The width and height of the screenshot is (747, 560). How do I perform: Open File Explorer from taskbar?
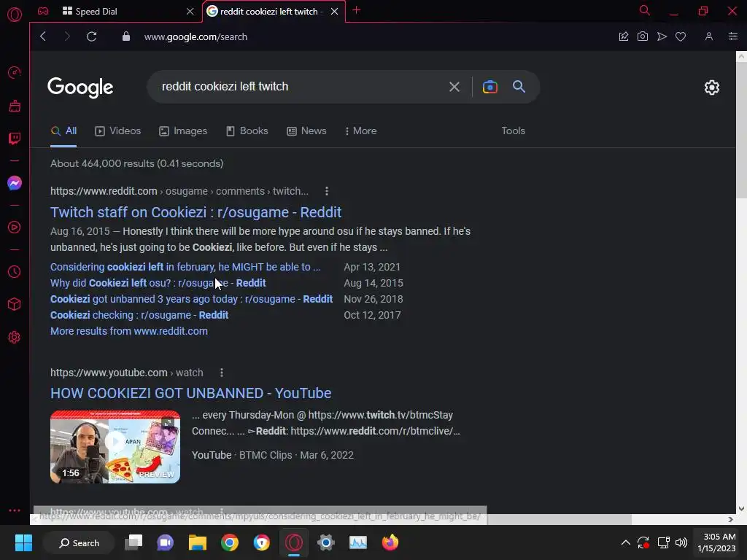click(x=197, y=542)
